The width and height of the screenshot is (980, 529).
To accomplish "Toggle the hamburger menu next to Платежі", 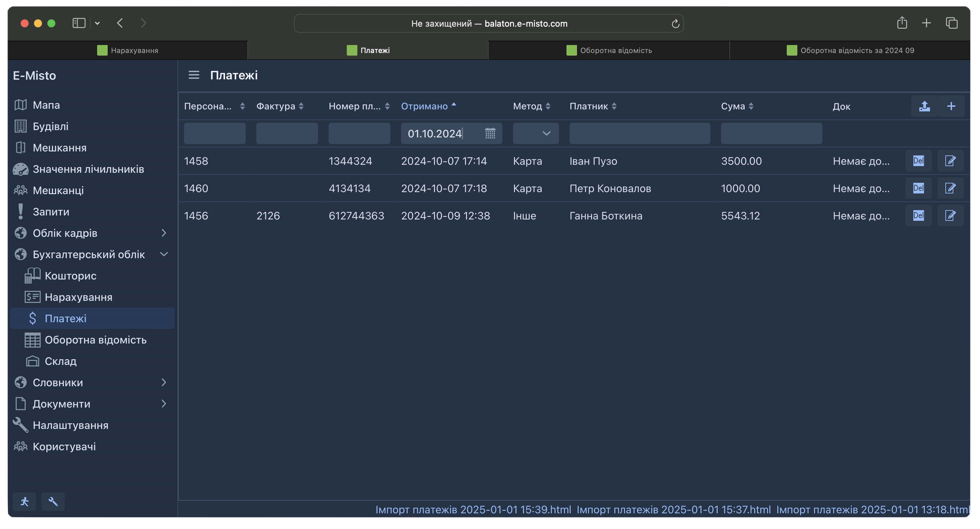I will click(194, 75).
